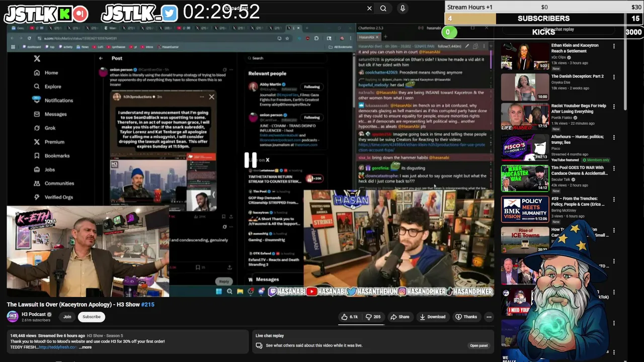Open options menu for Afterhours Hunter video
Viewport: 644px width, 362px height.
[x=614, y=138]
